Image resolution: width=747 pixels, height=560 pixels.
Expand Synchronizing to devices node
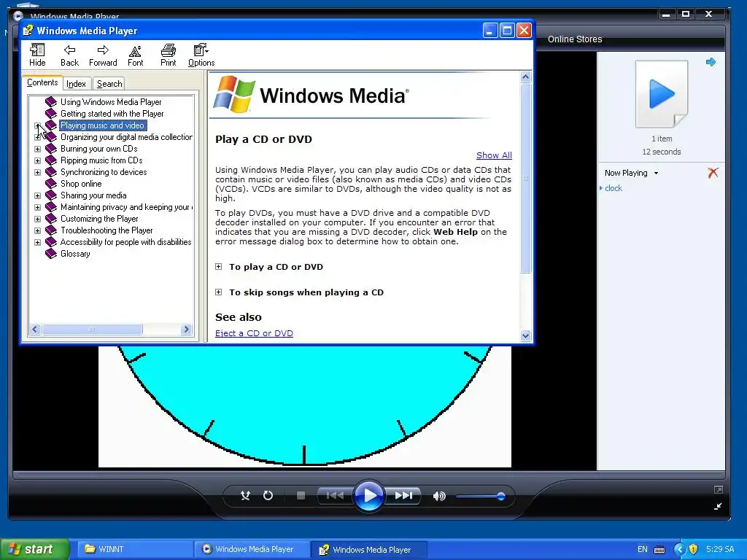pyautogui.click(x=38, y=172)
